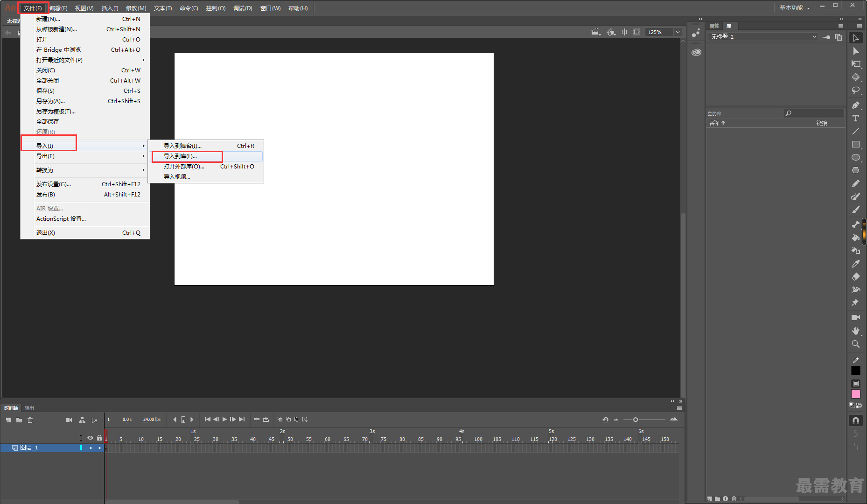The height and width of the screenshot is (504, 867).
Task: Select the Lasso tool
Action: click(856, 91)
